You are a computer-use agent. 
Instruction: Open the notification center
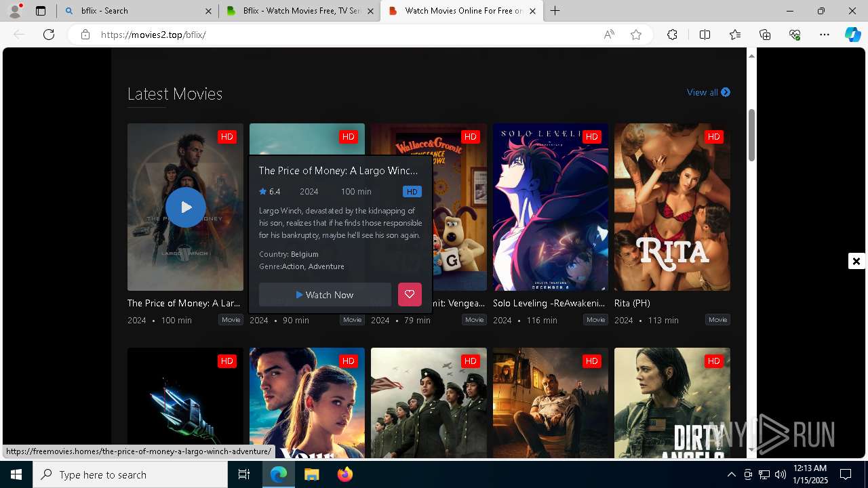(846, 474)
